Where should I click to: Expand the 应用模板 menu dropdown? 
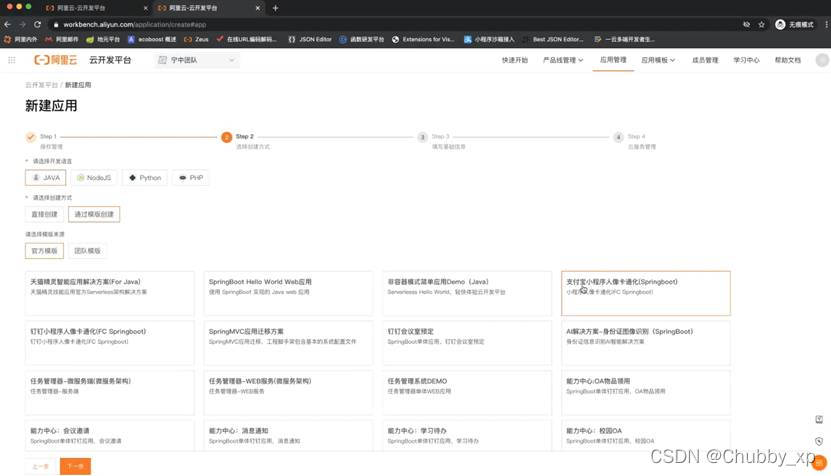click(x=658, y=60)
